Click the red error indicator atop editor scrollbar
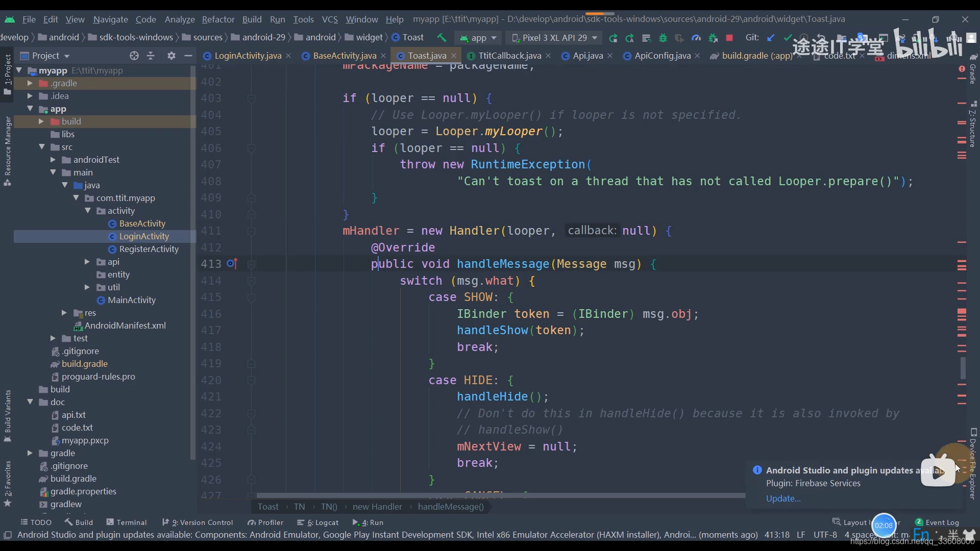 [962, 69]
